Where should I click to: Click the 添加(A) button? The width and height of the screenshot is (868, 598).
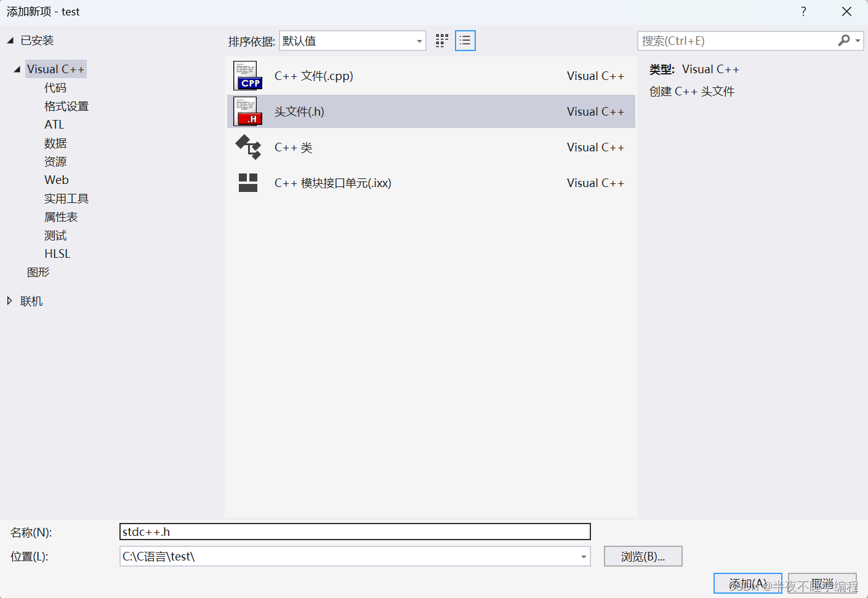[x=748, y=583]
